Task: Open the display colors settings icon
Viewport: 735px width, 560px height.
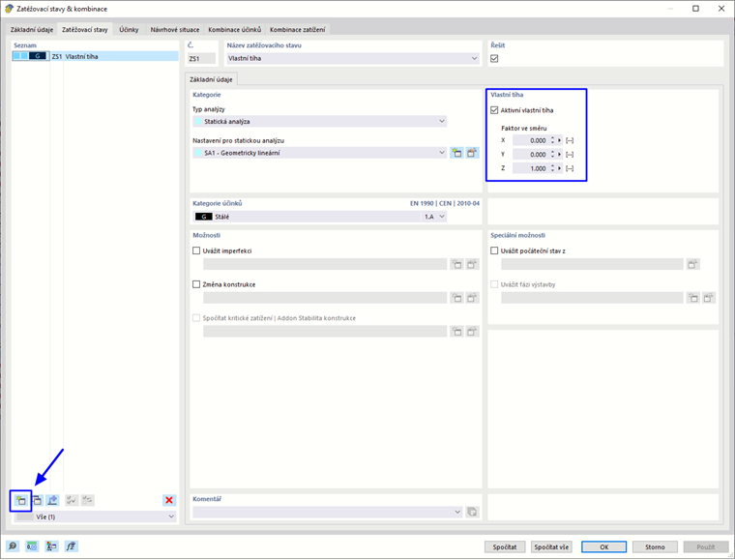Action: [51, 546]
